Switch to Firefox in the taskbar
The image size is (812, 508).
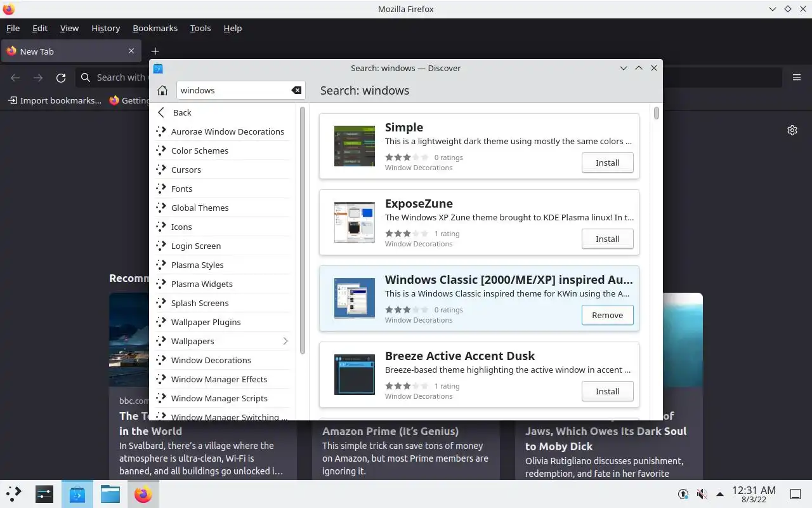click(143, 494)
